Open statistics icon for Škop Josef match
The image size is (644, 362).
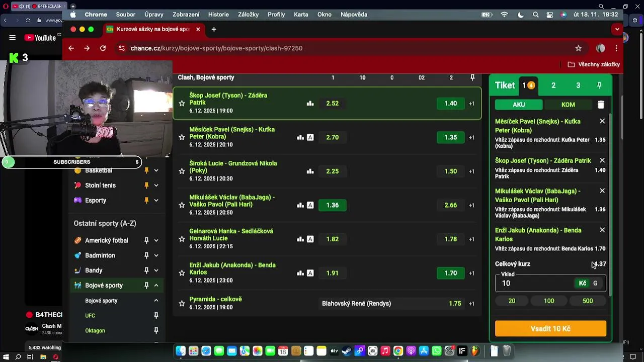pyautogui.click(x=310, y=104)
